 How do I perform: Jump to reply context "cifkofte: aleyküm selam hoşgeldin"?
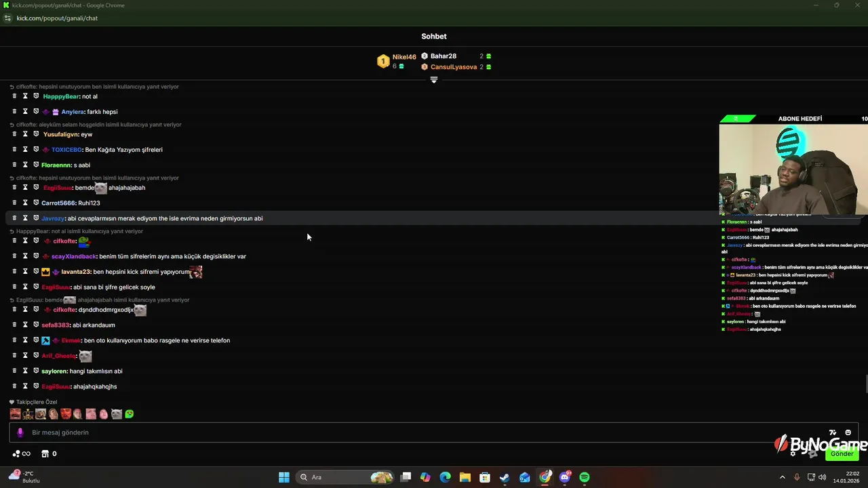pyautogui.click(x=95, y=125)
